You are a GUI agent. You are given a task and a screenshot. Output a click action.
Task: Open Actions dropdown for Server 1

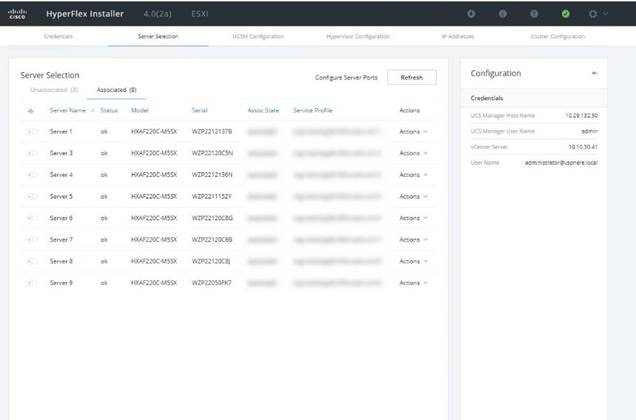click(413, 131)
